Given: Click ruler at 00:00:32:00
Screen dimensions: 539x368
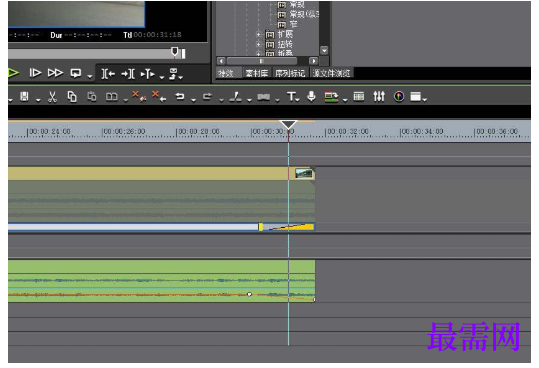Looking at the screenshot, I should click(348, 132).
